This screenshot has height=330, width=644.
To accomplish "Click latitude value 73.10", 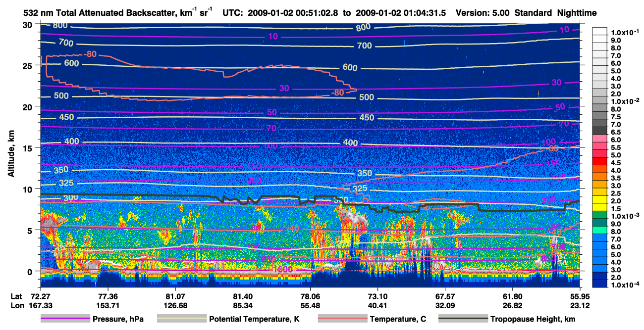I will coord(377,296).
